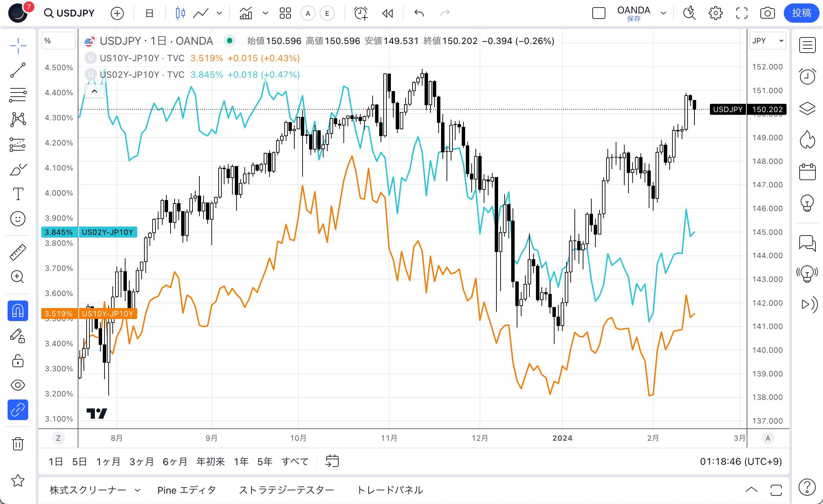Open the JPY currency dropdown
This screenshot has height=504, width=823.
767,41
